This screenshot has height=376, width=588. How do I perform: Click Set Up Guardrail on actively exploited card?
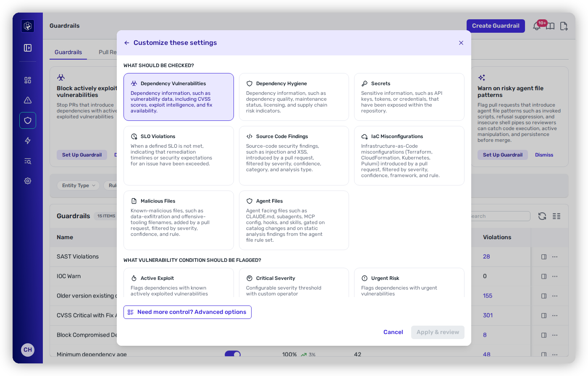point(82,155)
